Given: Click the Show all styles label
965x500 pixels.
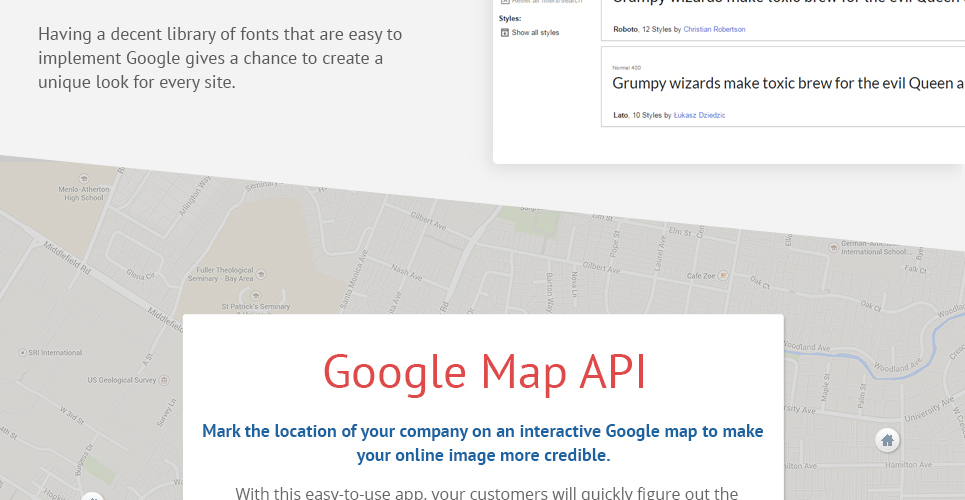Looking at the screenshot, I should tap(535, 33).
